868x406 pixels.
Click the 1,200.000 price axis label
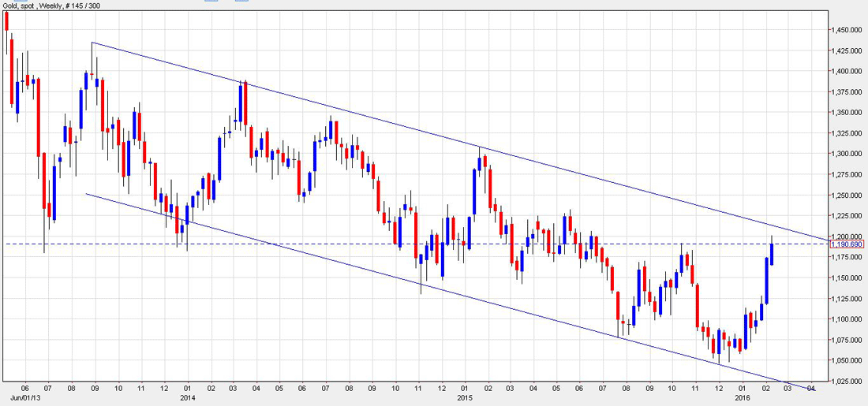pos(847,237)
